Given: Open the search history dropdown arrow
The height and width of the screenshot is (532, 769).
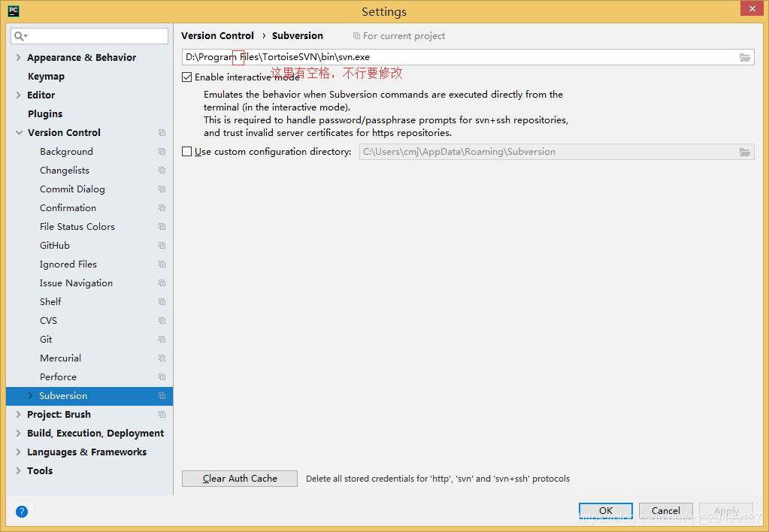Looking at the screenshot, I should coord(26,36).
